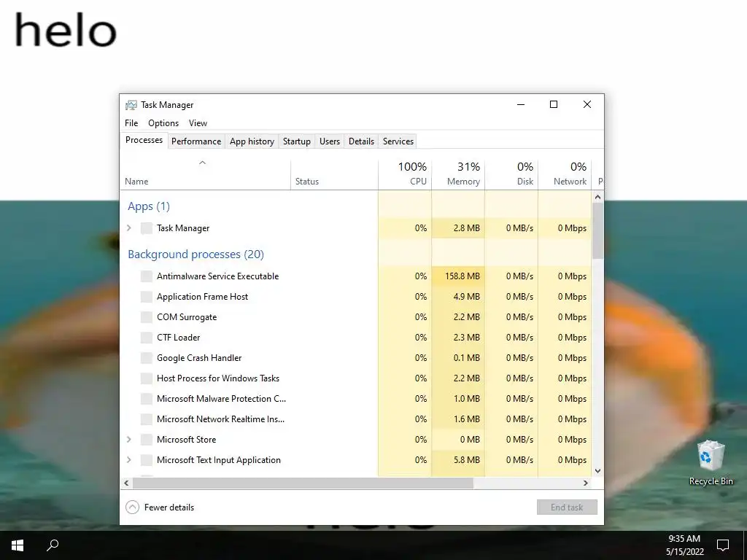The image size is (747, 560).
Task: Open the File menu
Action: point(131,122)
